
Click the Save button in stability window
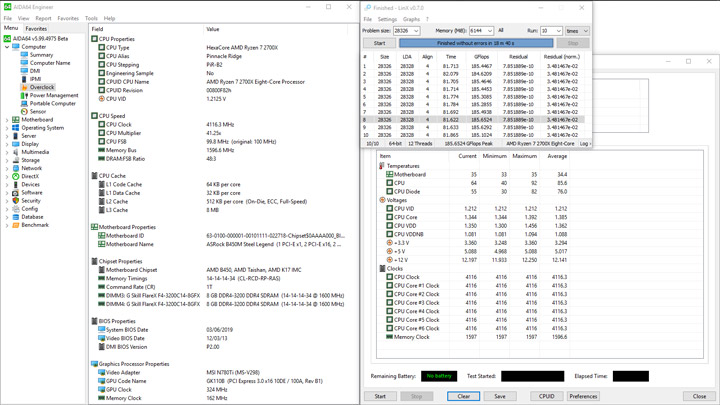[500, 396]
